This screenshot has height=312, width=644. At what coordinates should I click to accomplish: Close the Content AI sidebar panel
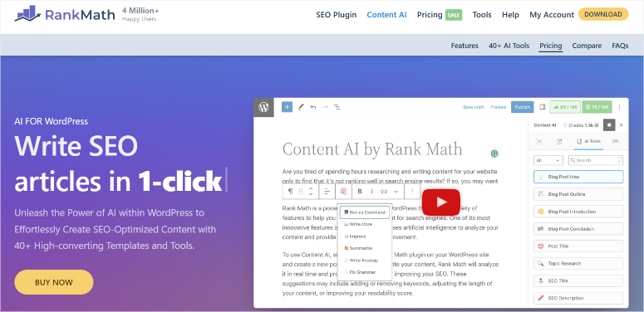(x=621, y=125)
